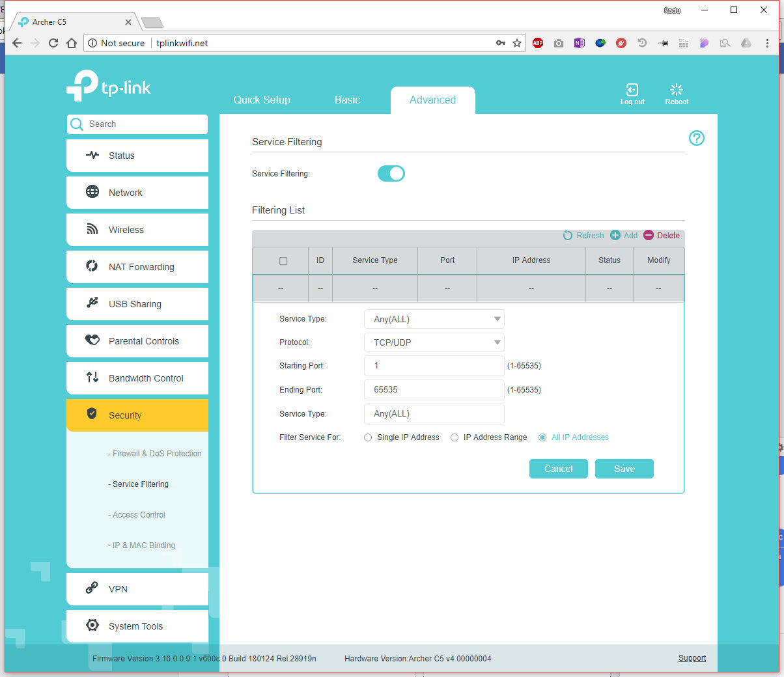Screen dimensions: 784x677
Task: Click the Delete text link
Action: pos(668,236)
